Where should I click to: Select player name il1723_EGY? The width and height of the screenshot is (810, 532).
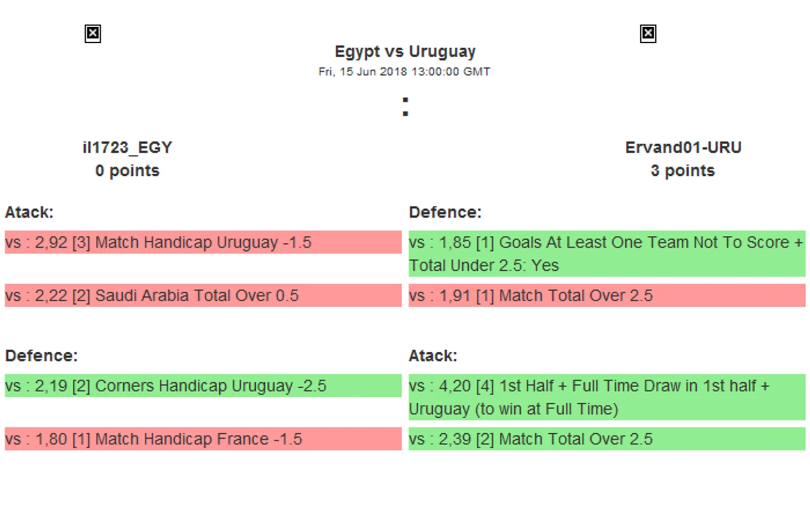point(128,148)
